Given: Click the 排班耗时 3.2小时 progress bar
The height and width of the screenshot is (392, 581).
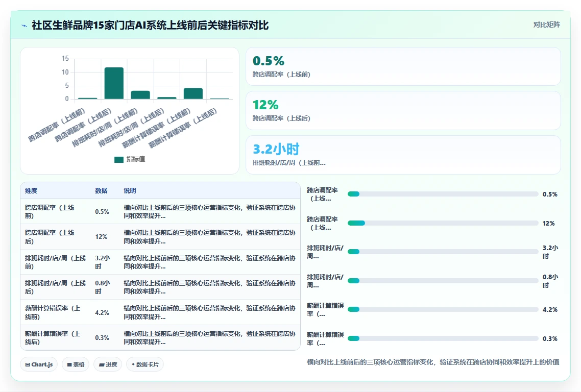Looking at the screenshot, I should pyautogui.click(x=443, y=252).
